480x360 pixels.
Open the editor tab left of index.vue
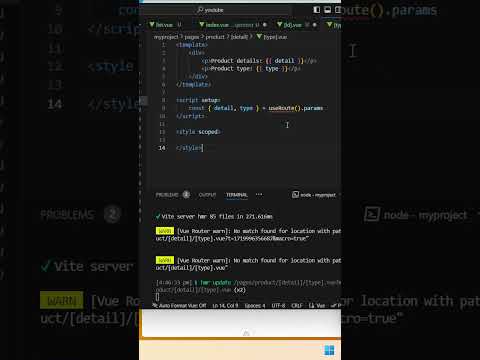[165, 25]
